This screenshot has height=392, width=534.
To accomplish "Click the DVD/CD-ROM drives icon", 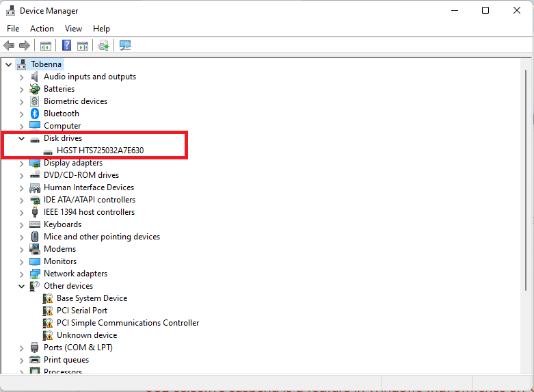I will coord(35,175).
